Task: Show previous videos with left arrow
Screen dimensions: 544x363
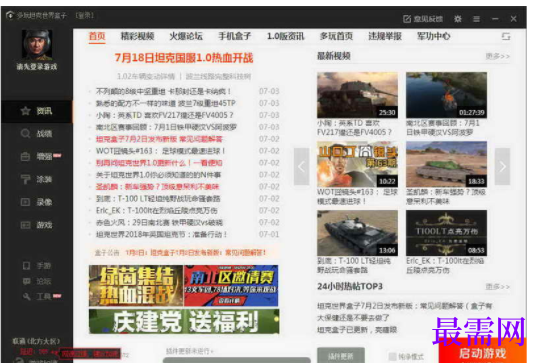Action: pyautogui.click(x=301, y=167)
